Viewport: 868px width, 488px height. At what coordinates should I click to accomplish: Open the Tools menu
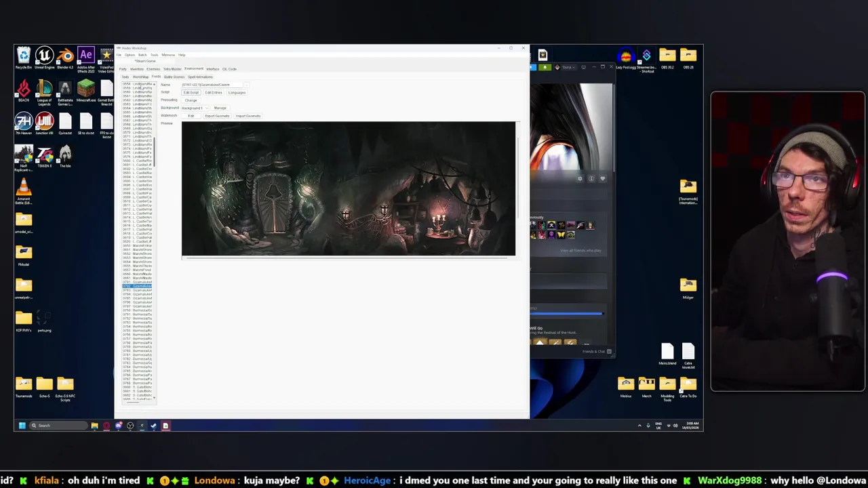tap(154, 55)
